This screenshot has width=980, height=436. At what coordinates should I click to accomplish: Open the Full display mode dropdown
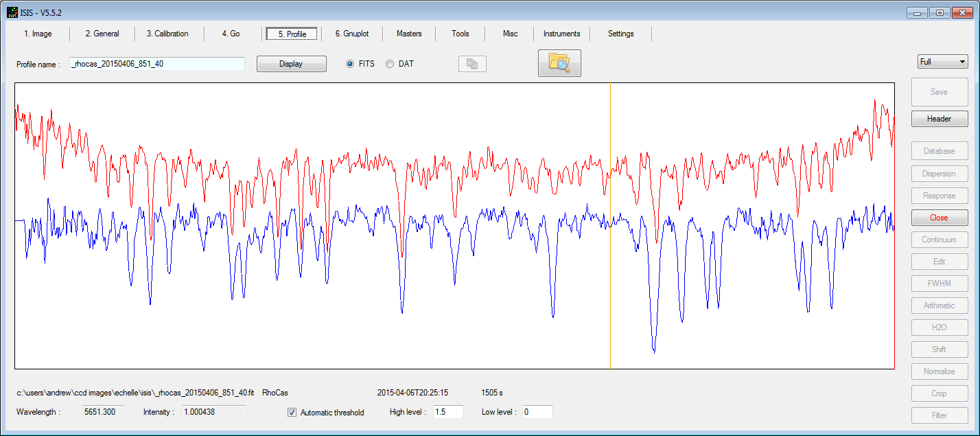[x=942, y=62]
